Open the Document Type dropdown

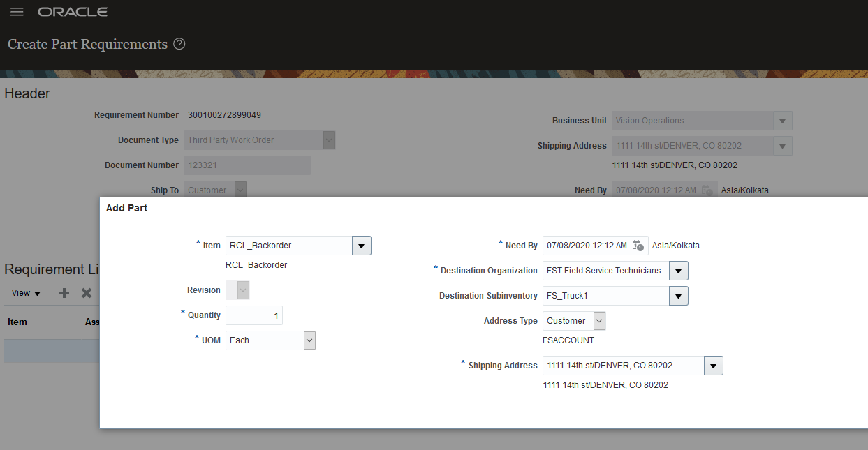329,140
